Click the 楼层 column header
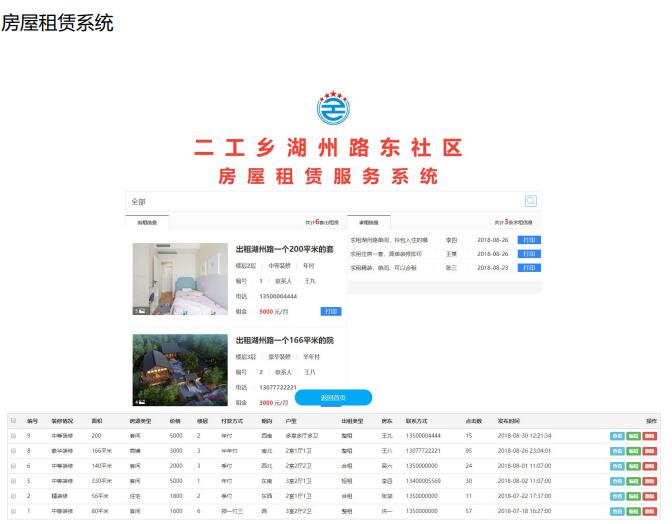Image resolution: width=672 pixels, height=524 pixels. pyautogui.click(x=202, y=421)
